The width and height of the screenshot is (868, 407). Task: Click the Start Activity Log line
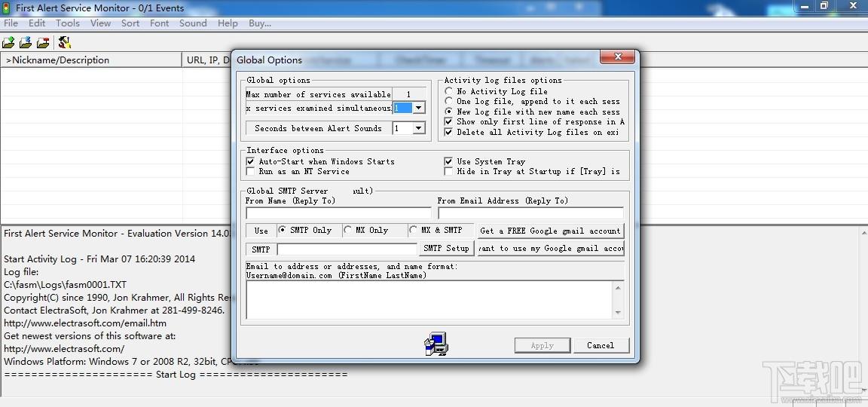[99, 259]
